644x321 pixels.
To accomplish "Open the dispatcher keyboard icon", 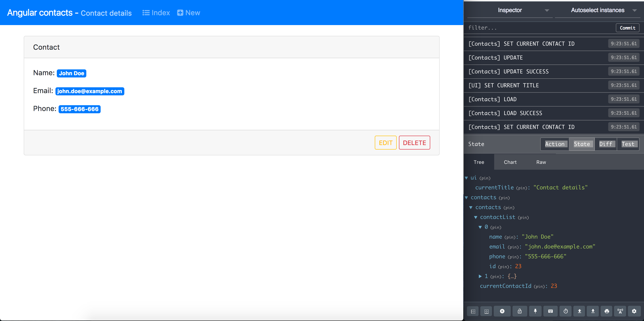I will click(550, 311).
